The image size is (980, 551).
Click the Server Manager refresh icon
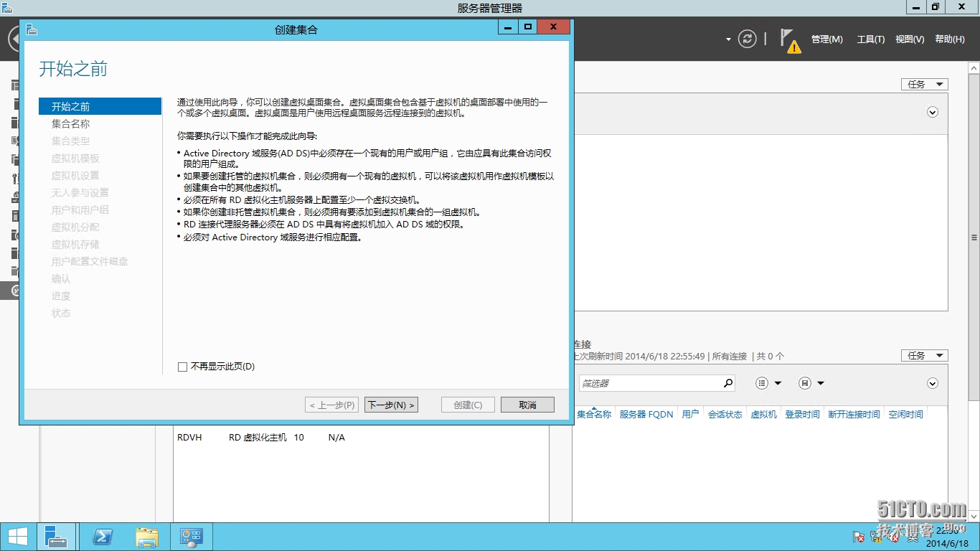coord(748,39)
